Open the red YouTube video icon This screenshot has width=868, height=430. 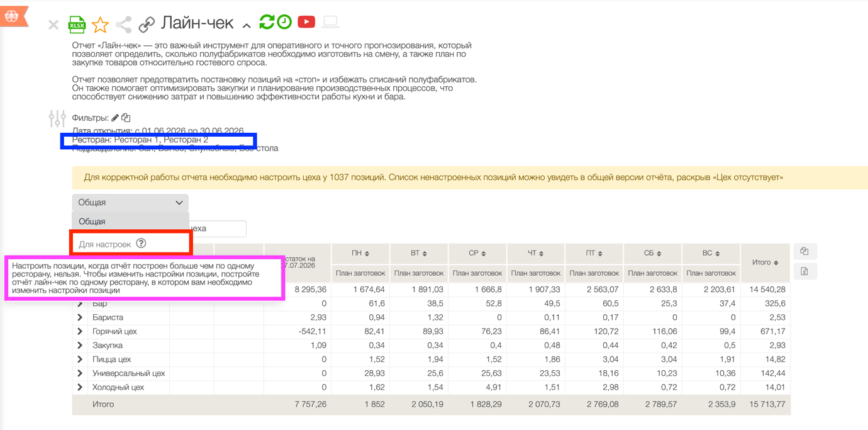pyautogui.click(x=306, y=22)
